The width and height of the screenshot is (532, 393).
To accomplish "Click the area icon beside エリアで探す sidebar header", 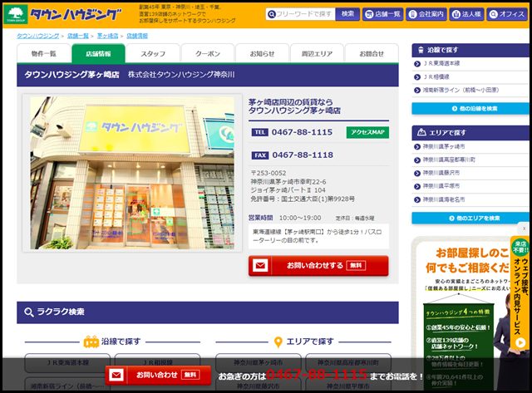I will [x=421, y=132].
